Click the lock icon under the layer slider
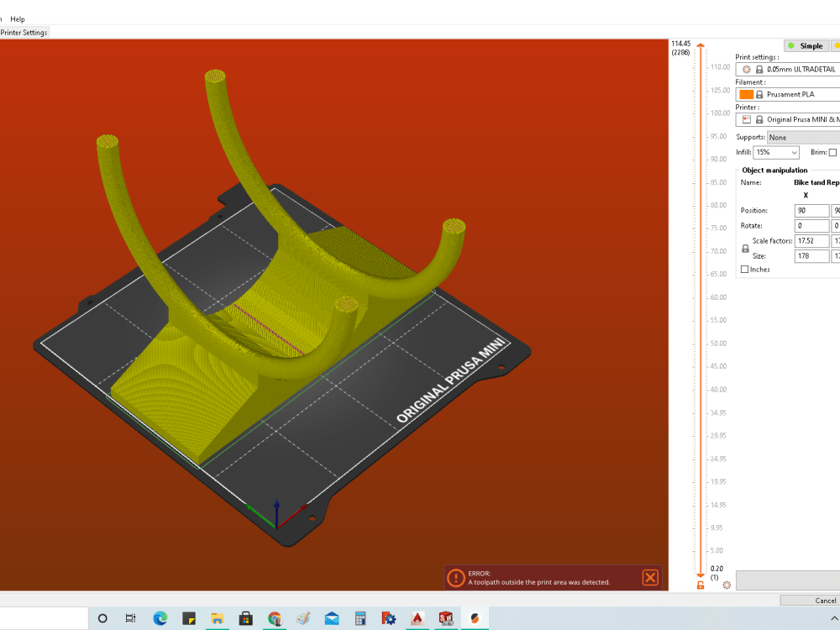Viewport: 840px width, 630px height. tap(701, 585)
